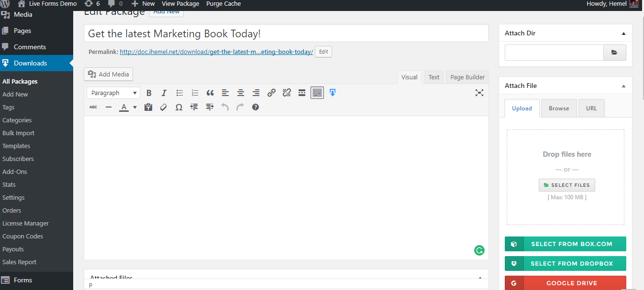Click Select From Box.com button
The image size is (644, 290).
(x=566, y=244)
